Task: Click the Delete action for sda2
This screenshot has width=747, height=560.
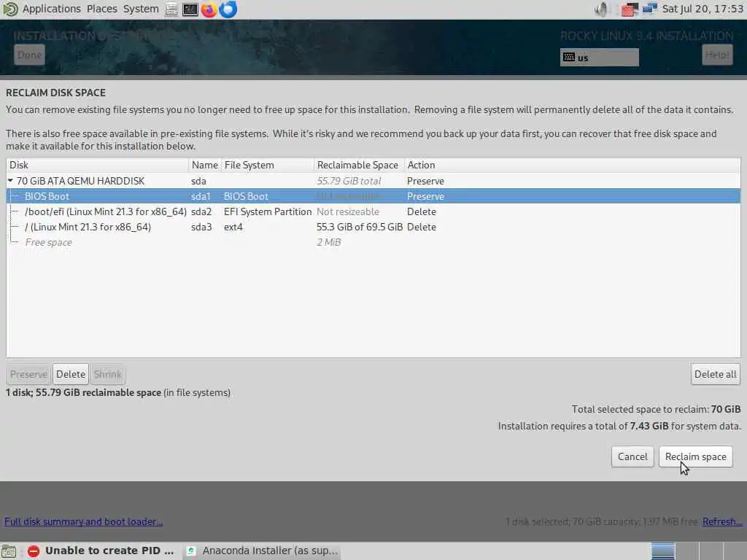Action: [422, 211]
